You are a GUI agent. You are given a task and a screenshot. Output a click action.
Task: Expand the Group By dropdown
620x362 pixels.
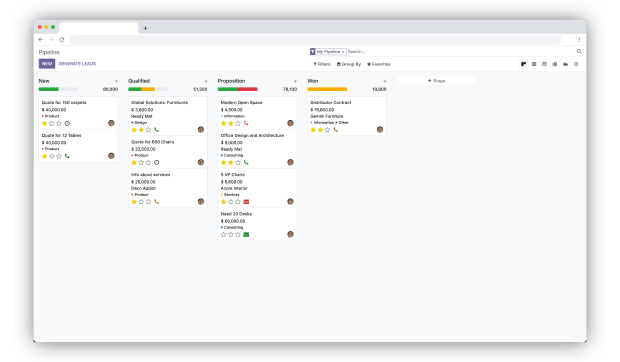[x=349, y=64]
